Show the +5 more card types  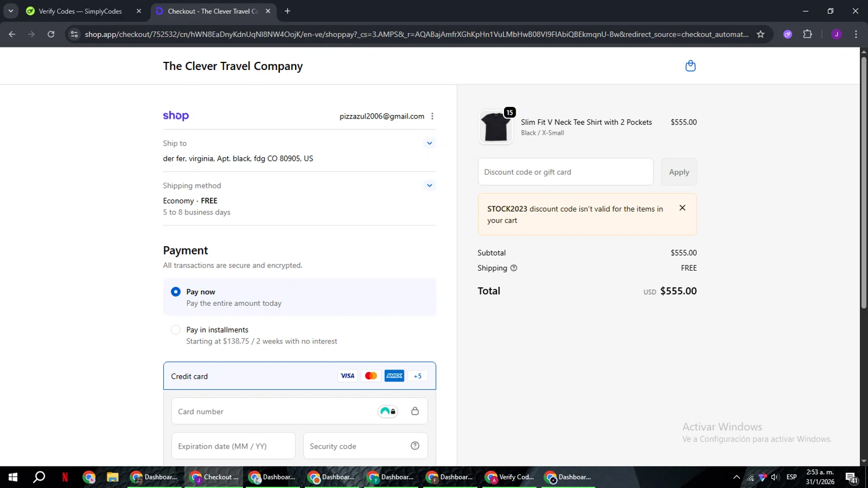418,376
